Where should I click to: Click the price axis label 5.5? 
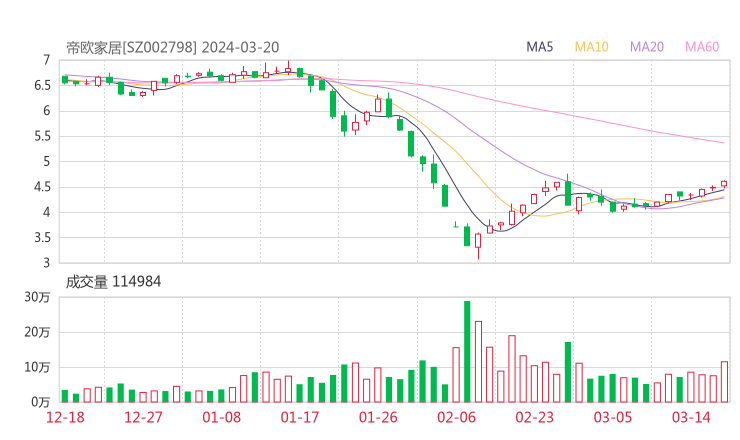pyautogui.click(x=42, y=136)
